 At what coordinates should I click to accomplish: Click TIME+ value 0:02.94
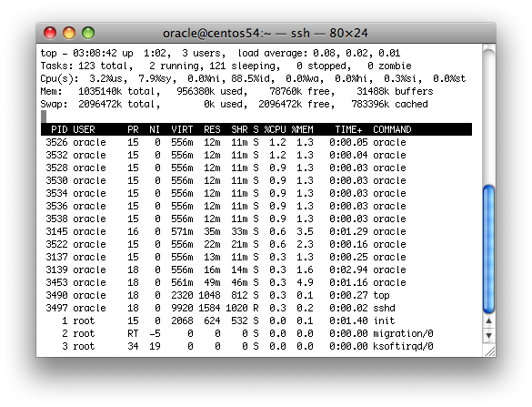[x=348, y=270]
